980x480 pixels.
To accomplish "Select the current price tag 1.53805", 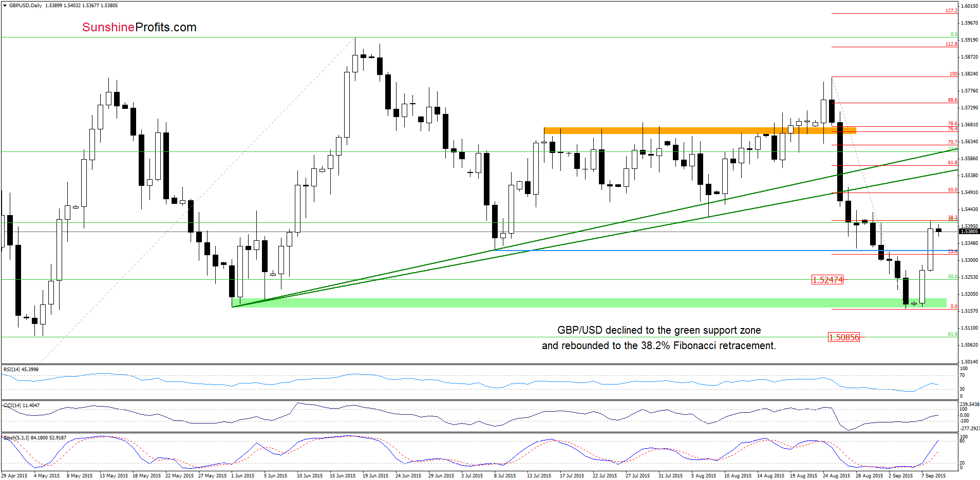I will (969, 232).
